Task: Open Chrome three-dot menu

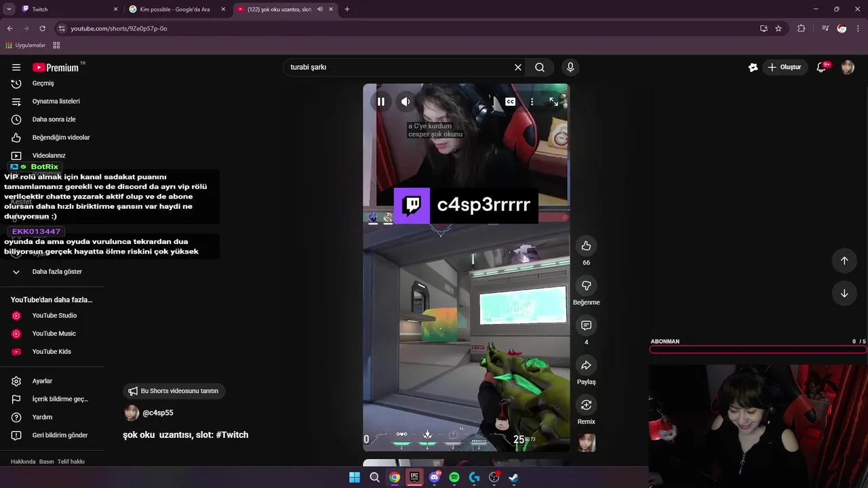Action: (859, 28)
